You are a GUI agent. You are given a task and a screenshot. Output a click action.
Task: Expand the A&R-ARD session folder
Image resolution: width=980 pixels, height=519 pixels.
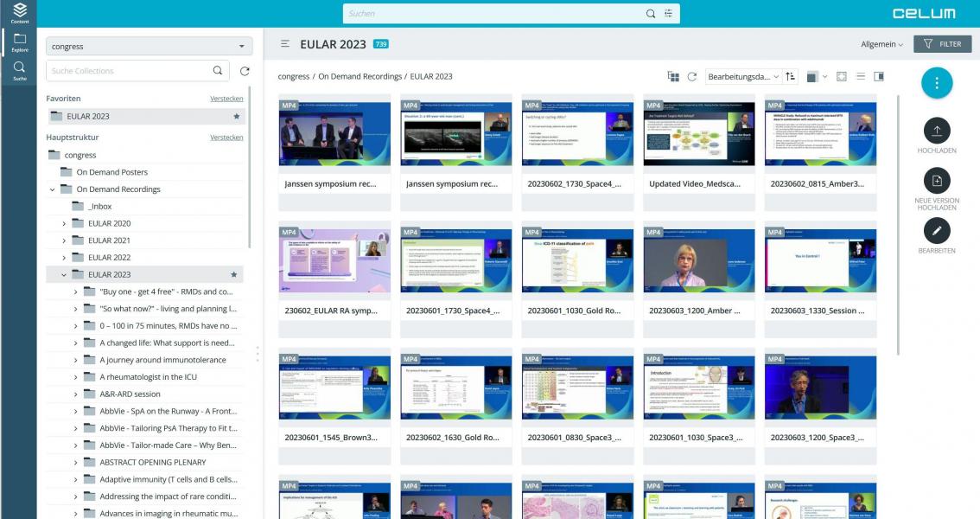[76, 394]
